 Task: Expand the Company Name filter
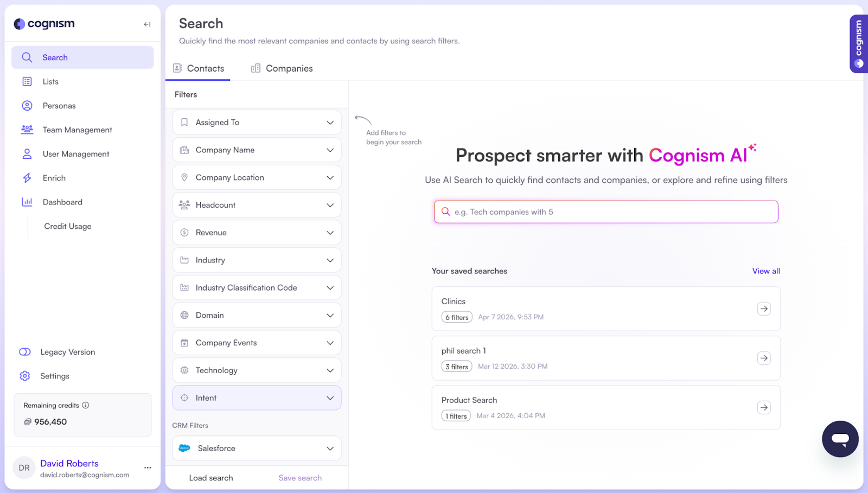[x=257, y=150]
